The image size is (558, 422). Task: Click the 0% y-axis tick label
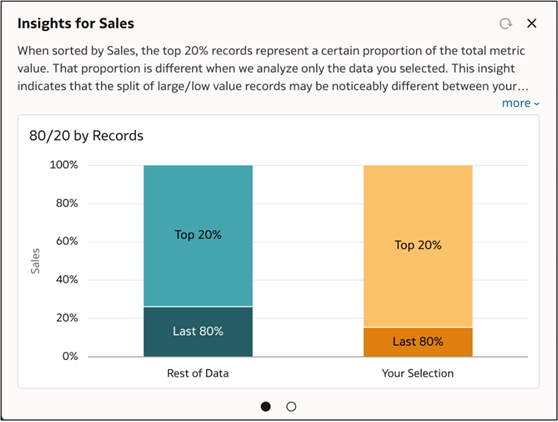[x=70, y=356]
